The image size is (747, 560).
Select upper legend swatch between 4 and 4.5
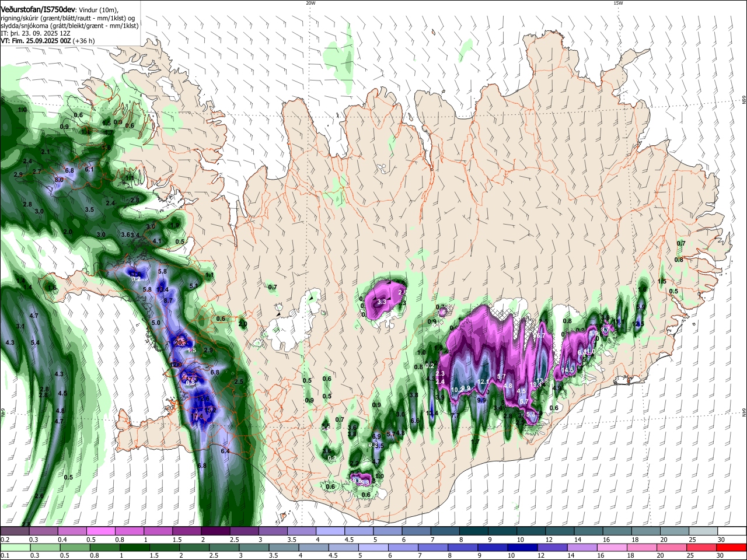330,531
